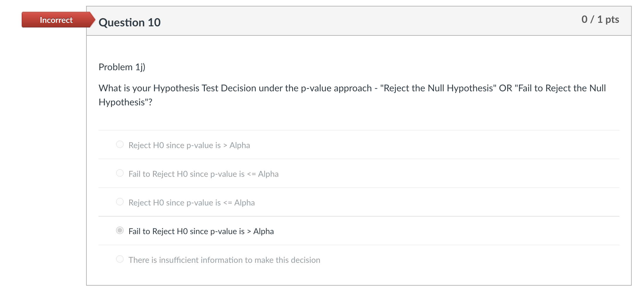Click answer text 'Fail to Reject H0 since p-value is <= Alpha'
The width and height of the screenshot is (644, 295).
(x=203, y=174)
